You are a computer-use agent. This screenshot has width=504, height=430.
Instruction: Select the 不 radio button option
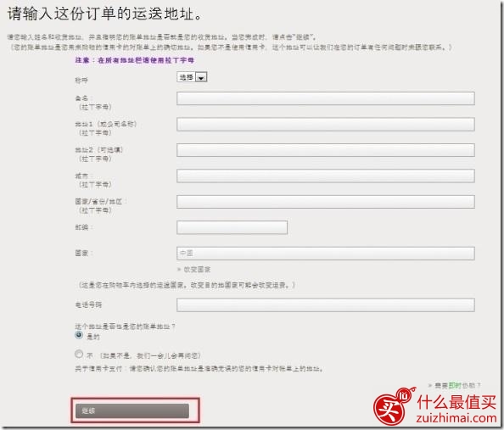pos(79,355)
